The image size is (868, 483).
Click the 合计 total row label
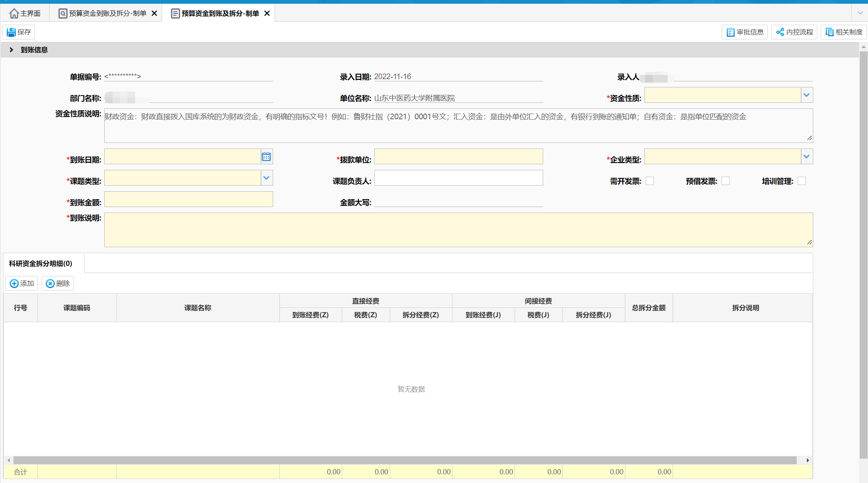pyautogui.click(x=21, y=472)
